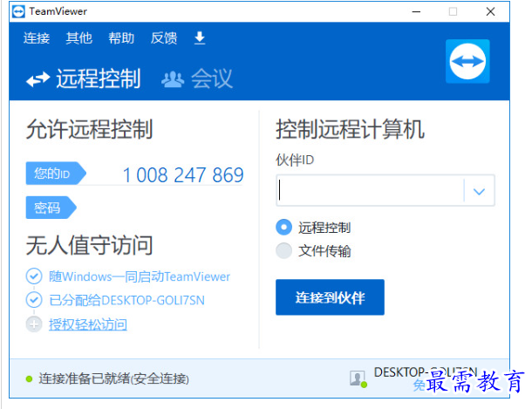Click the green connection status dot
This screenshot has height=409, width=532.
(29, 378)
